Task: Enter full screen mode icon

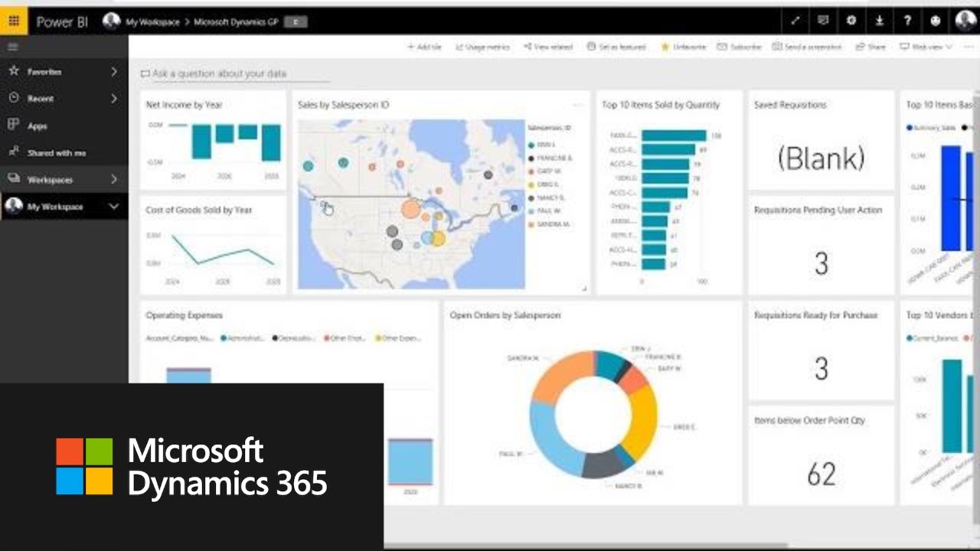Action: coord(795,21)
